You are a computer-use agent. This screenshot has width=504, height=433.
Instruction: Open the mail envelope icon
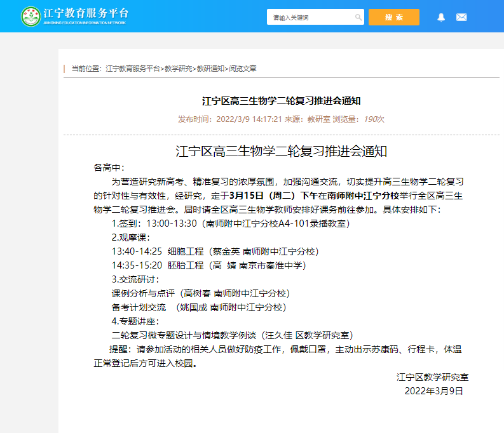click(x=461, y=17)
